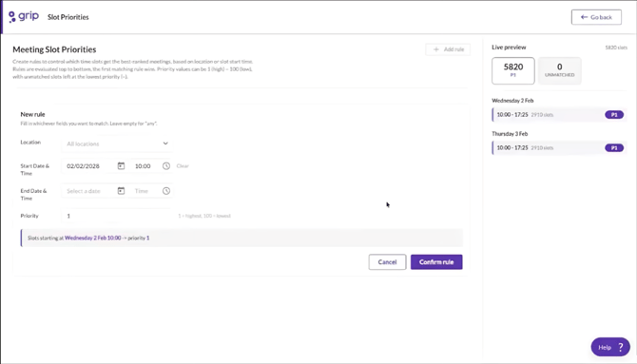Screen dimensions: 637x364
Task: Click the question mark Help icon
Action: [x=620, y=347]
